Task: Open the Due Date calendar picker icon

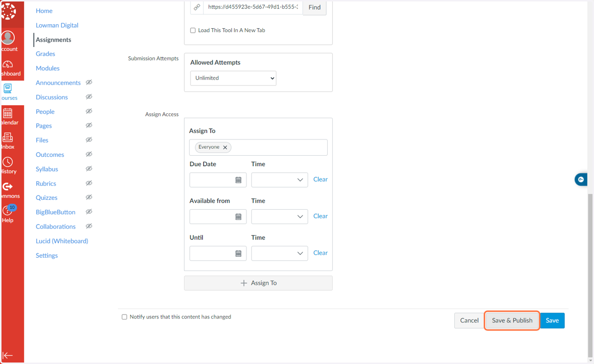Action: tap(238, 180)
